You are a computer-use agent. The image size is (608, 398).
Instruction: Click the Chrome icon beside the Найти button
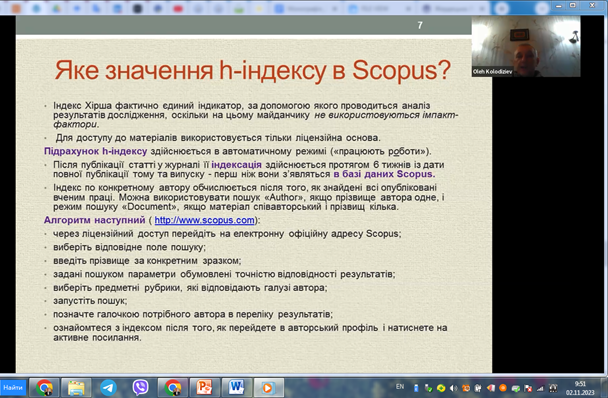click(44, 387)
